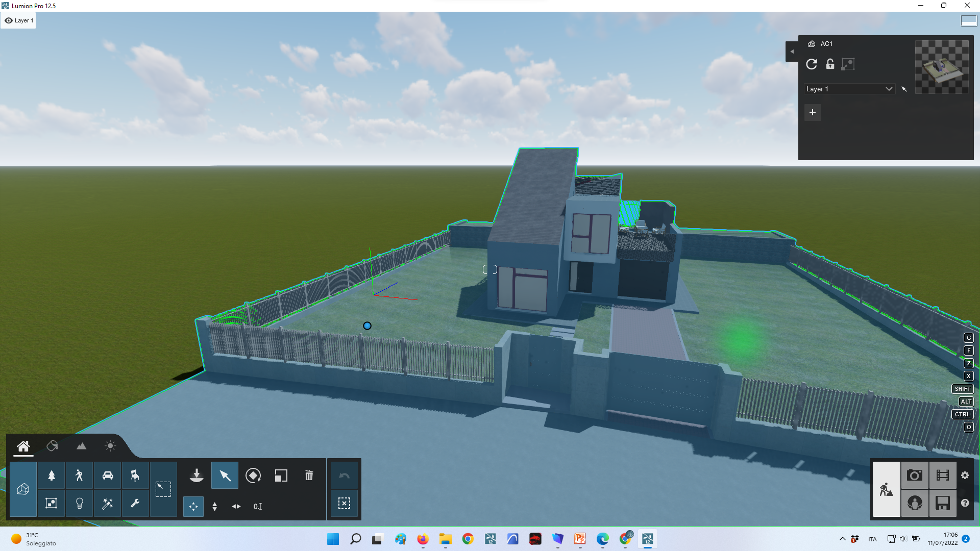Open the Objects tab with house icon
Screen dimensions: 980x551
pyautogui.click(x=23, y=446)
